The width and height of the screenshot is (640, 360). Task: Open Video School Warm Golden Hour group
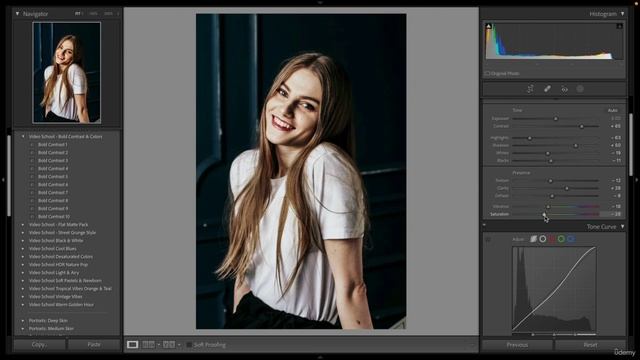[x=61, y=304]
